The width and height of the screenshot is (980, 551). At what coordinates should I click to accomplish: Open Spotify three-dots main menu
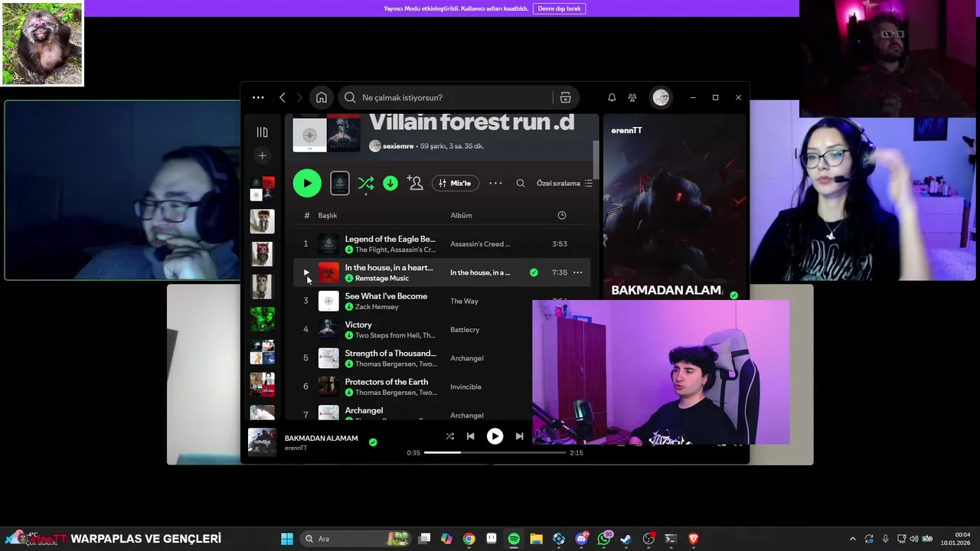pyautogui.click(x=258, y=97)
